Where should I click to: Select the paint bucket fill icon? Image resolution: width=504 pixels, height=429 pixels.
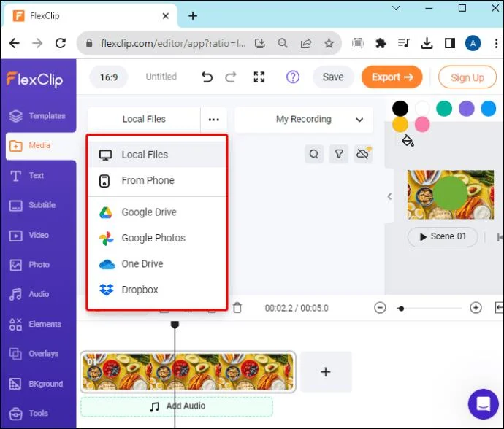click(x=408, y=141)
